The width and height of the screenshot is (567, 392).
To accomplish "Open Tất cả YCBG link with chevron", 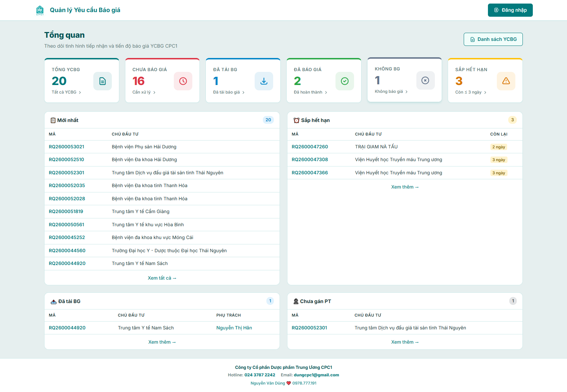I will 66,92.
